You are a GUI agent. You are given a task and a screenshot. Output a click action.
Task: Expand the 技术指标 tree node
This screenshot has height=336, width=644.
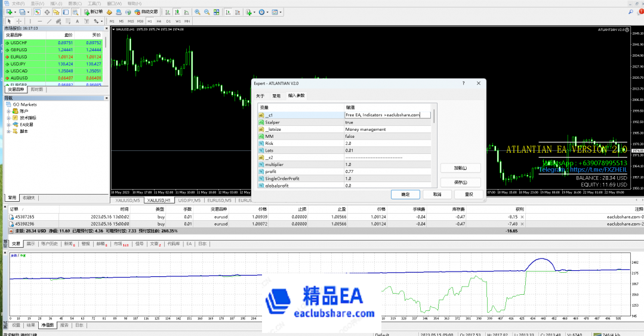tap(9, 118)
